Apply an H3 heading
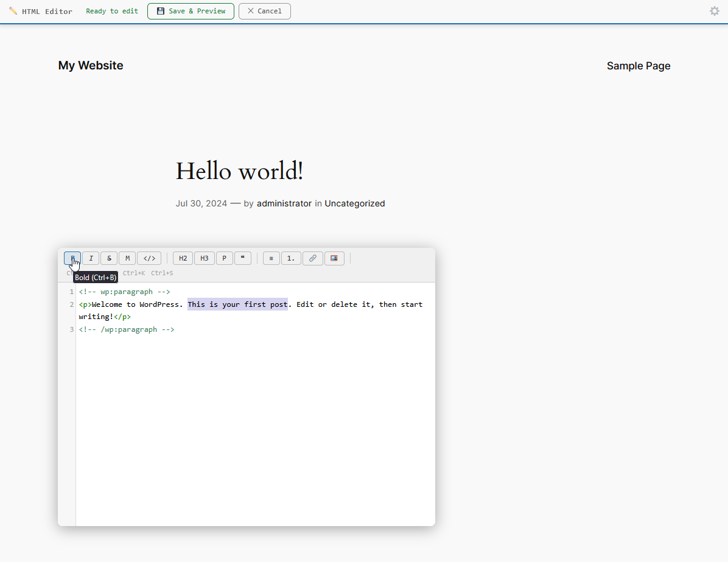This screenshot has height=562, width=728. point(205,258)
